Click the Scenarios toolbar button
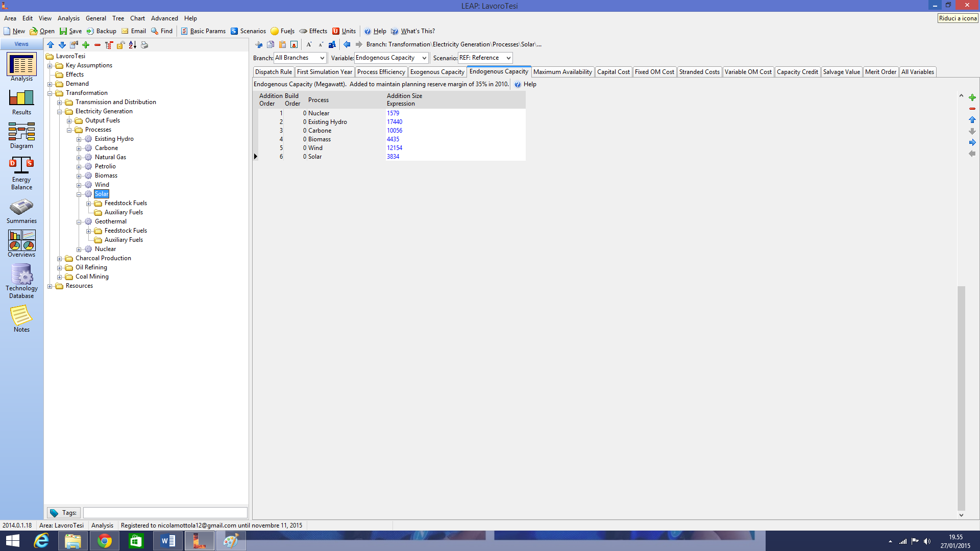This screenshot has width=980, height=551. 248,31
